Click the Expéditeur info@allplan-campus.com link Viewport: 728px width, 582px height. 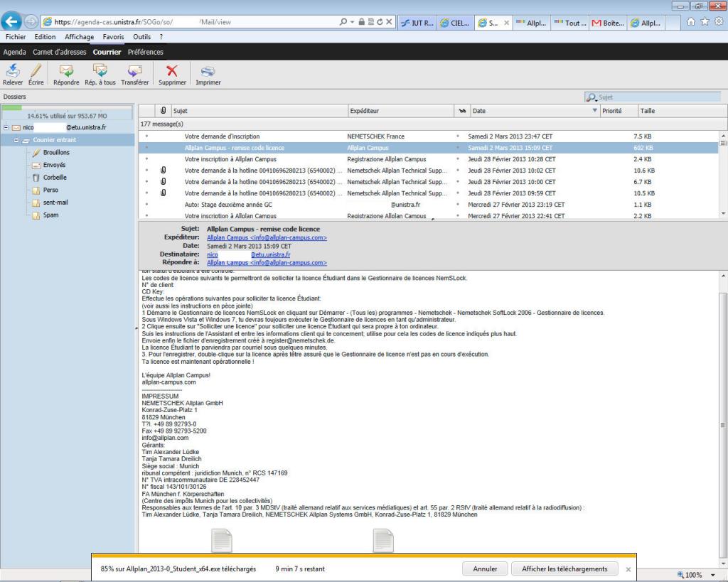tap(267, 237)
